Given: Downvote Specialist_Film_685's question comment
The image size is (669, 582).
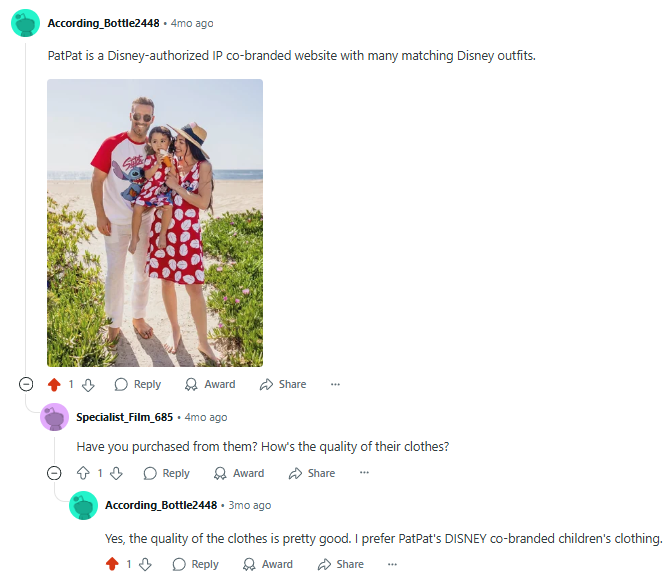Looking at the screenshot, I should click(116, 473).
